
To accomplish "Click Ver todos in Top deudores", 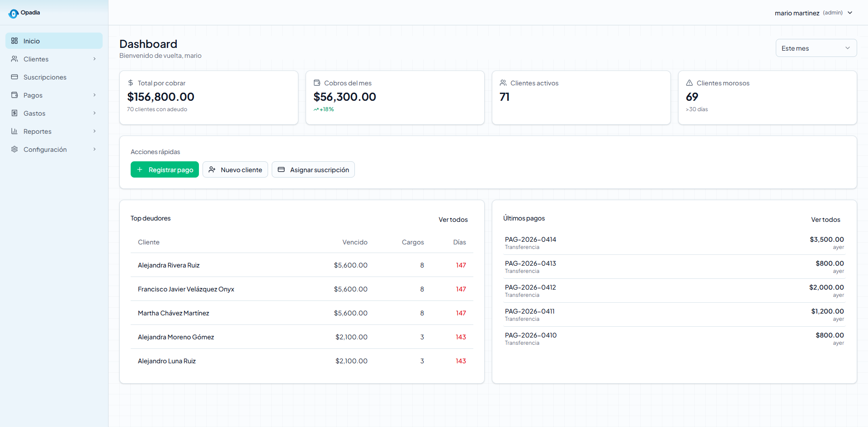I will [x=453, y=220].
